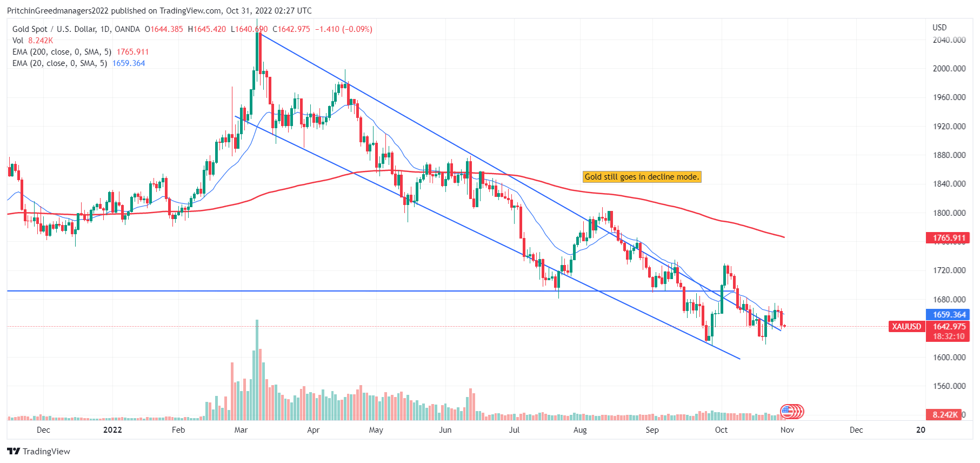
Task: Click the 1840.000 price axis level
Action: point(949,184)
